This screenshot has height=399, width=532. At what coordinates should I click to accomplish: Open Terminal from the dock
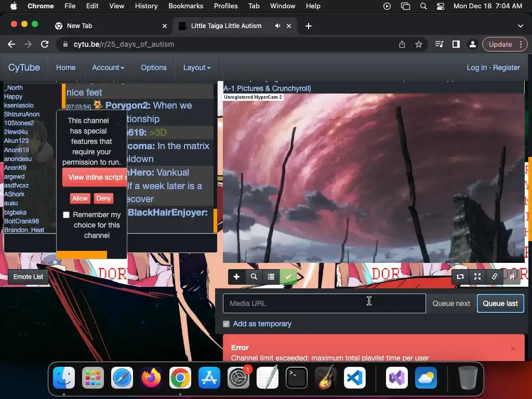(x=297, y=378)
